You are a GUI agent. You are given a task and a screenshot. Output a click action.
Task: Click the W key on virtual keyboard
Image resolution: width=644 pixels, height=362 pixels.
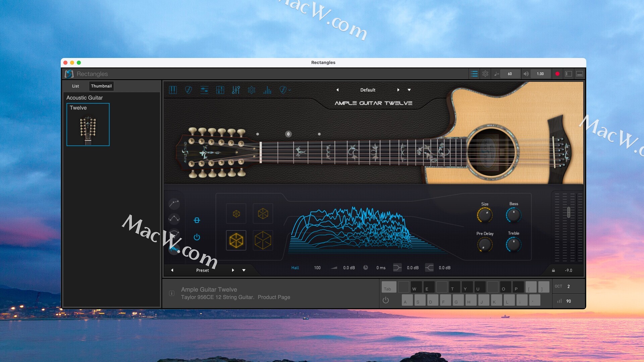click(x=417, y=287)
